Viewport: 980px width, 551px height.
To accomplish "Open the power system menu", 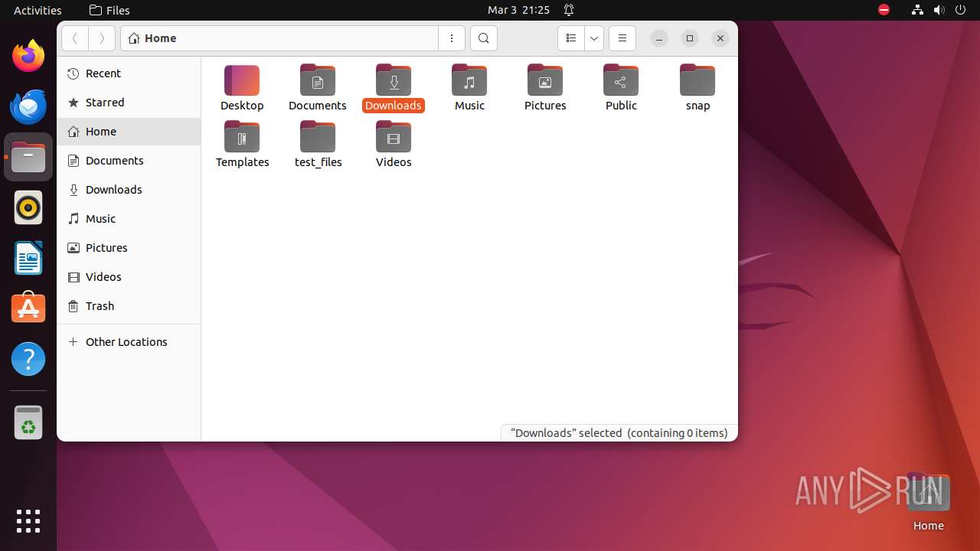I will click(960, 10).
